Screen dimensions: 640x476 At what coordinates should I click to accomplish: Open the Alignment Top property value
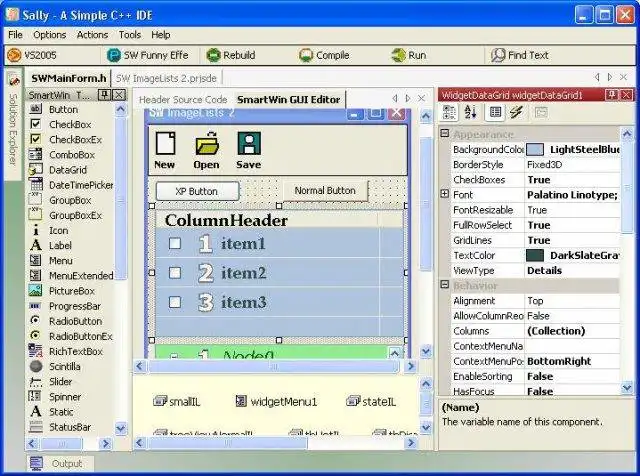pyautogui.click(x=572, y=301)
